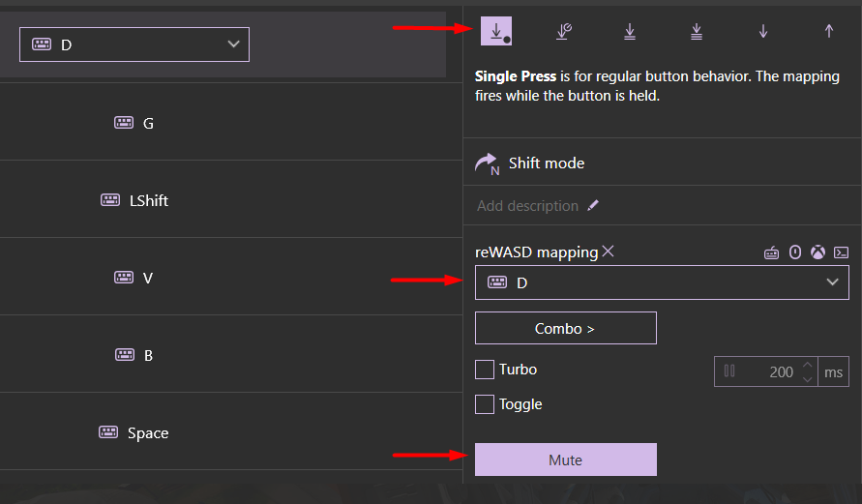
Task: Select the Long Press activator icon
Action: pos(563,31)
